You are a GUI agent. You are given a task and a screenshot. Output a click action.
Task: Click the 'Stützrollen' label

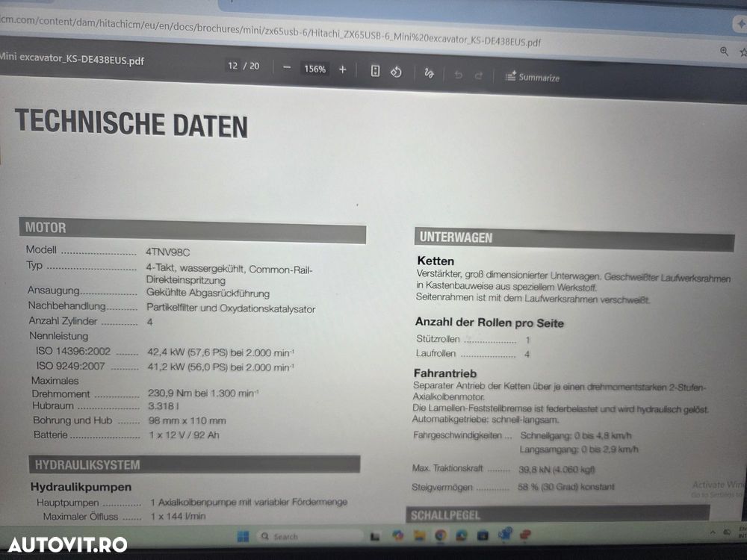pos(438,338)
